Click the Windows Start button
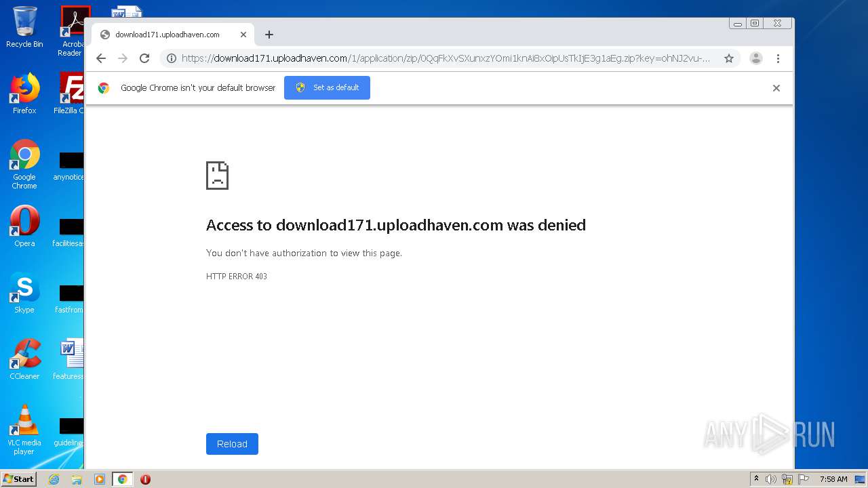Image resolution: width=868 pixels, height=488 pixels. pos(19,479)
